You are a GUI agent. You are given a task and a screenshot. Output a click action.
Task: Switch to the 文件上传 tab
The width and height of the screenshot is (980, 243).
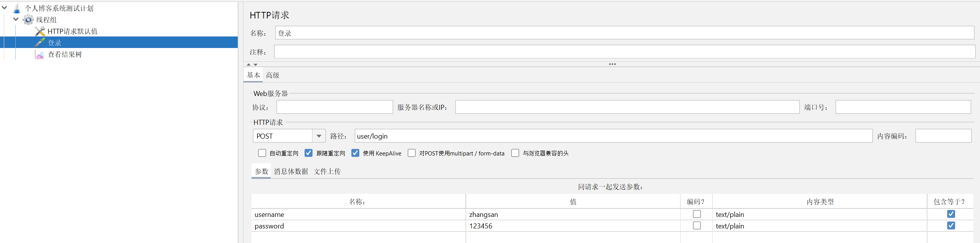click(327, 171)
